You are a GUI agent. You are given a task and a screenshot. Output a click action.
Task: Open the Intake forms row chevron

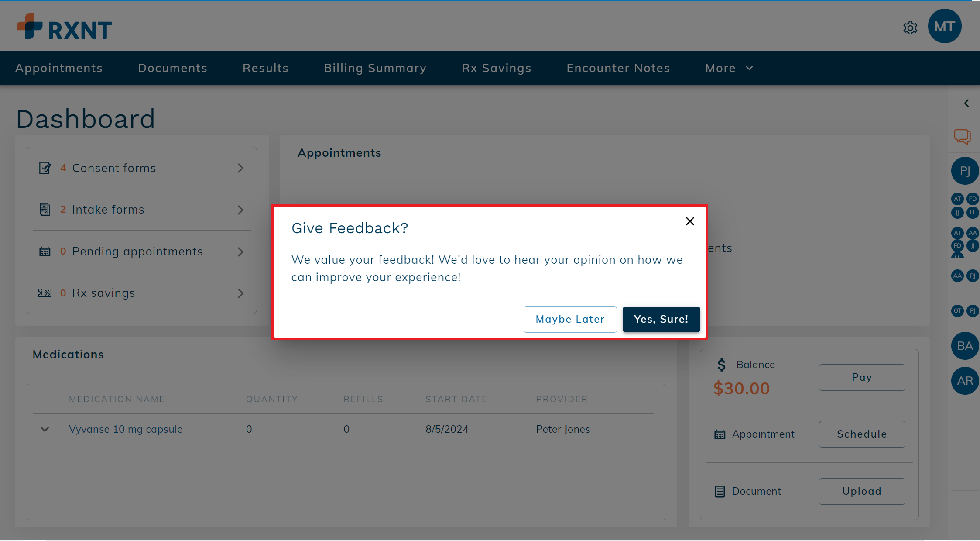pyautogui.click(x=240, y=210)
